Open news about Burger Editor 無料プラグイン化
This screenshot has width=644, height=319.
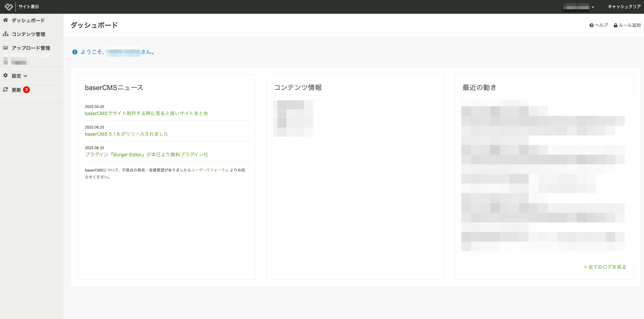[x=147, y=155]
